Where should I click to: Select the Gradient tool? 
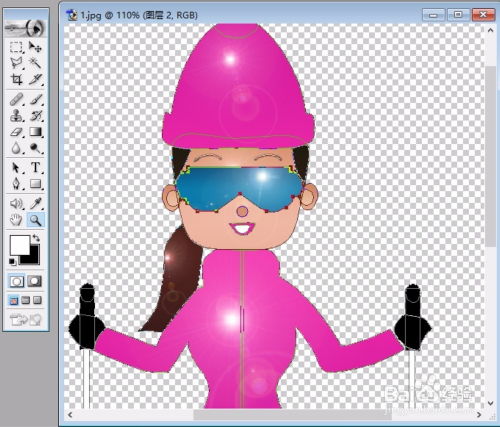click(x=35, y=132)
